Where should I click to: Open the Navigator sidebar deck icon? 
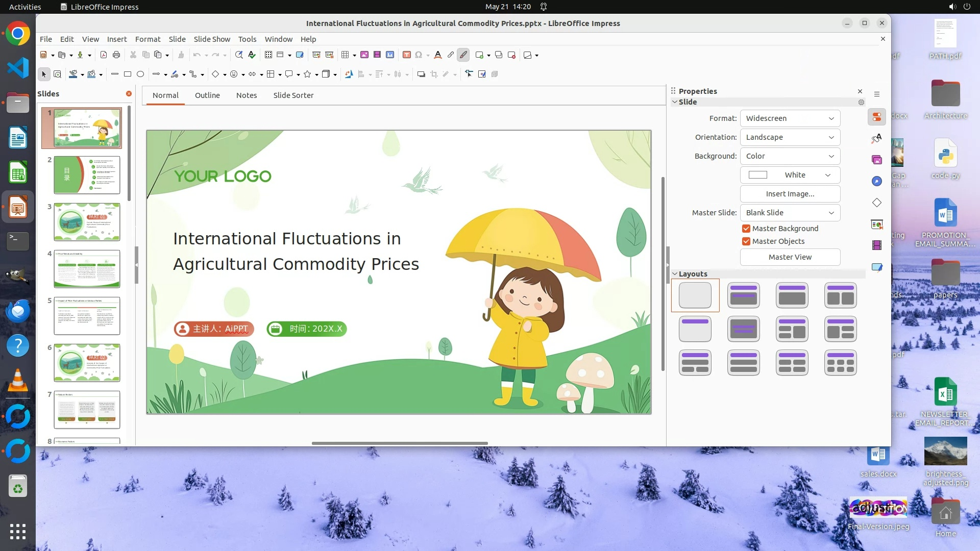point(877,182)
